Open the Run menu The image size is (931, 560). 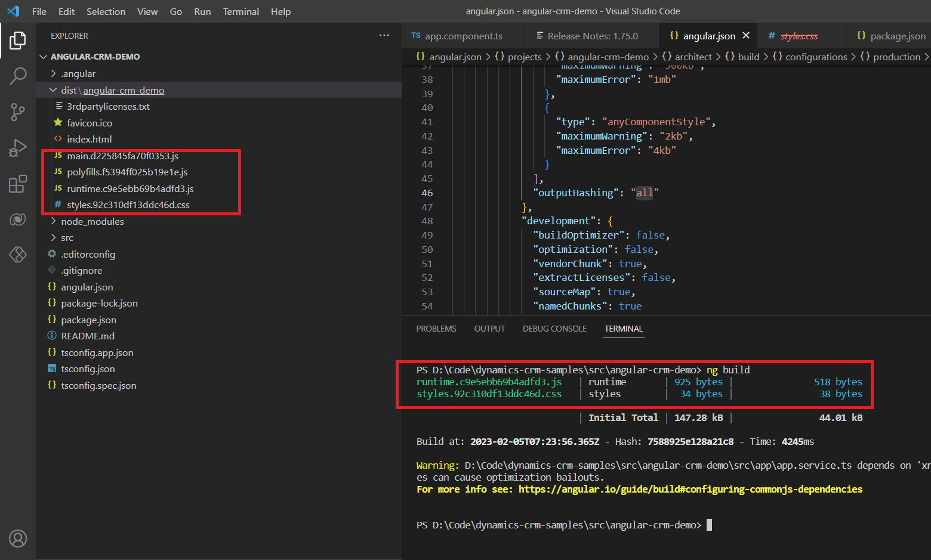coord(202,11)
